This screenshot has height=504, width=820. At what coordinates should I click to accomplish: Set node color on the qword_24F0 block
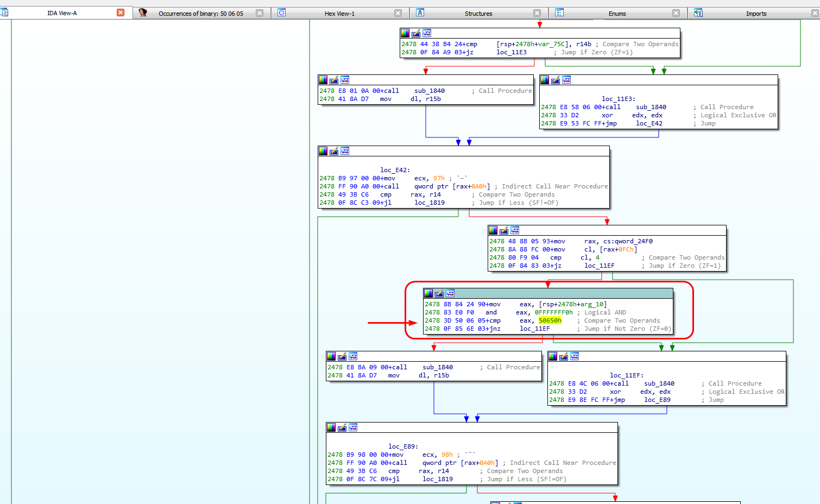click(x=493, y=230)
